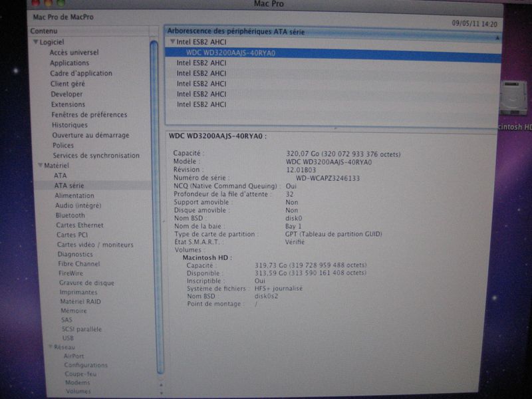Select Developer in the sidebar
This screenshot has width=532, height=399.
66,94
